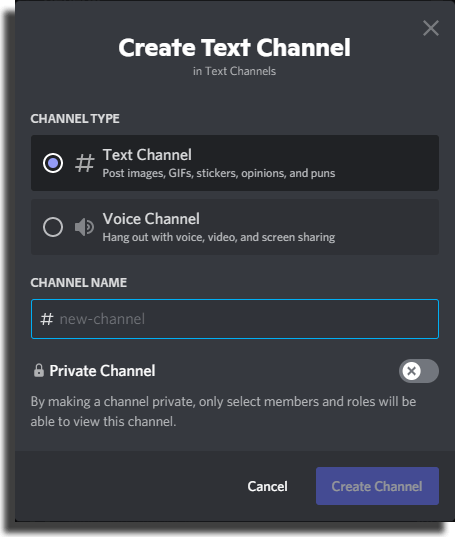
Task: Click the speaker icon for Voice Channel
Action: 84,227
